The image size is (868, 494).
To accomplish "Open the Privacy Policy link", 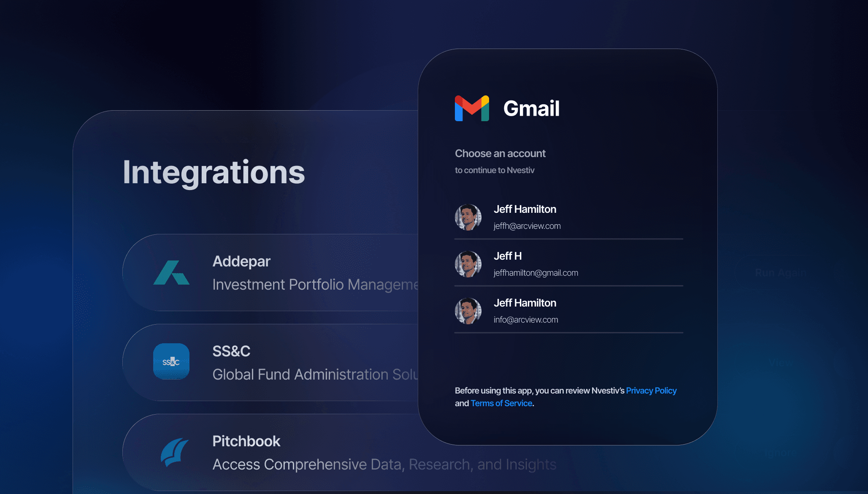I will tap(651, 391).
